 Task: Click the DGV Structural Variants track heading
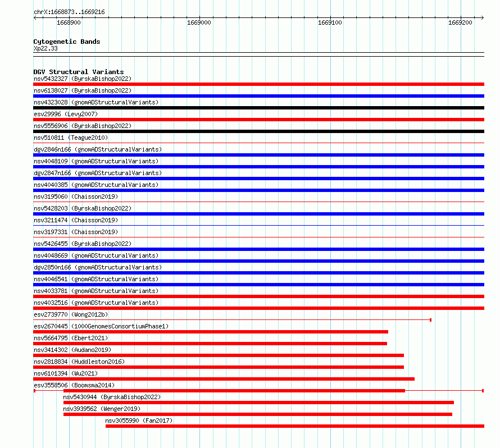point(79,72)
